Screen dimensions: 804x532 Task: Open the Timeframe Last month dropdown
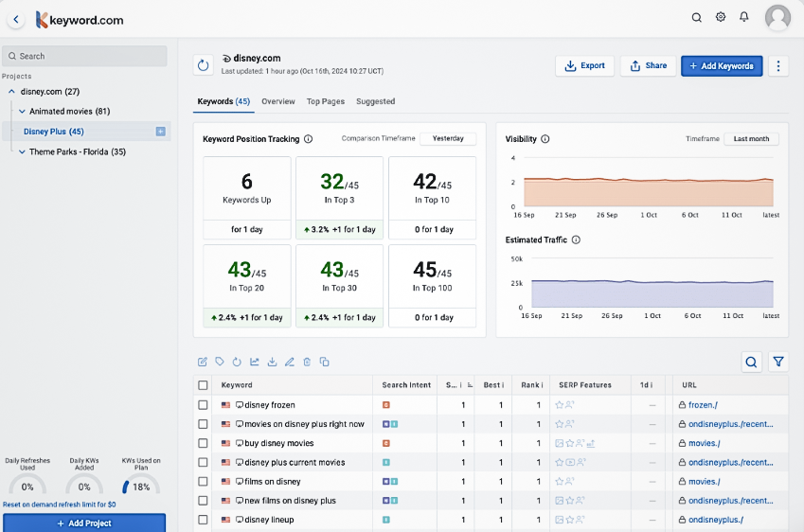[x=751, y=139]
